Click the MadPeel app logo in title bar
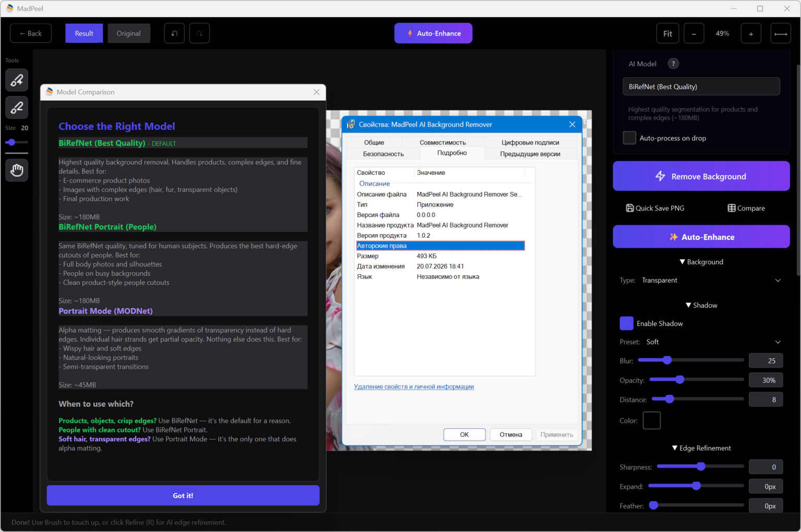Image resolution: width=801 pixels, height=532 pixels. coord(9,8)
